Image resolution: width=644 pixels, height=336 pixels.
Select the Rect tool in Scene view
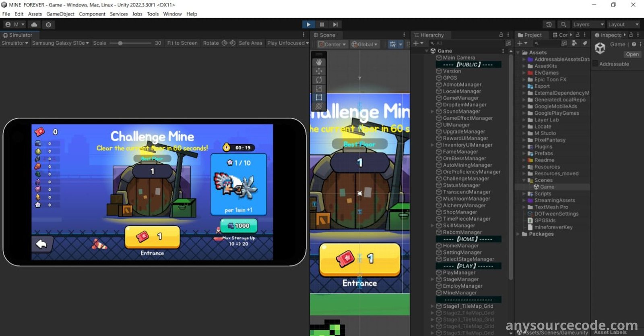click(x=319, y=97)
